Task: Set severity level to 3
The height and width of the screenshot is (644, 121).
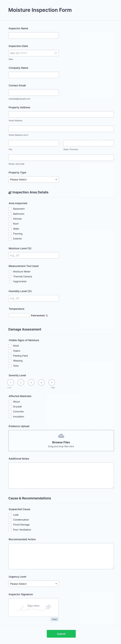Action: point(31,383)
